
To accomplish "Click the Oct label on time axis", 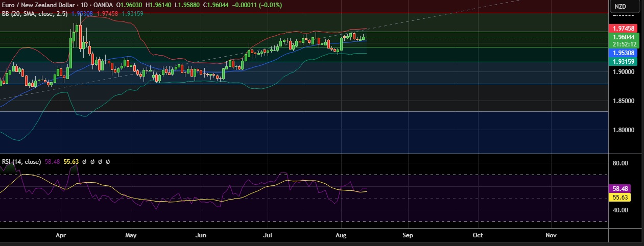I will point(478,236).
